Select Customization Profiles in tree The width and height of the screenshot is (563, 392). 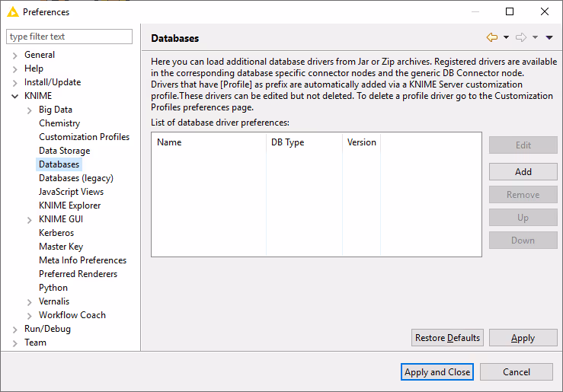(x=84, y=137)
